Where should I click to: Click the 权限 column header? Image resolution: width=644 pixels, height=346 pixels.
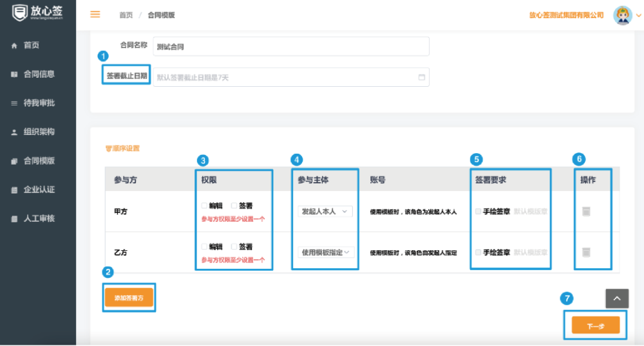tap(209, 180)
